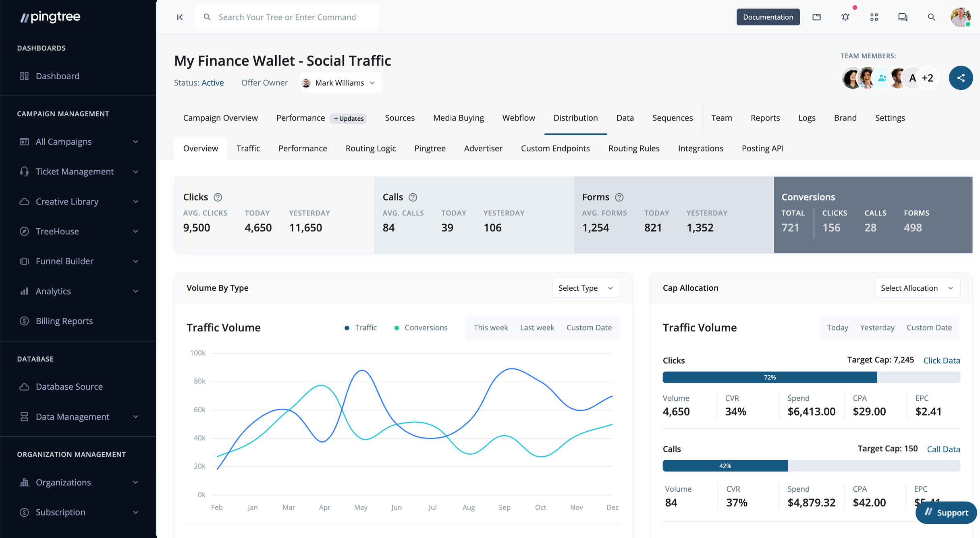This screenshot has height=538, width=980.
Task: Click the share button beside team members
Action: click(961, 78)
